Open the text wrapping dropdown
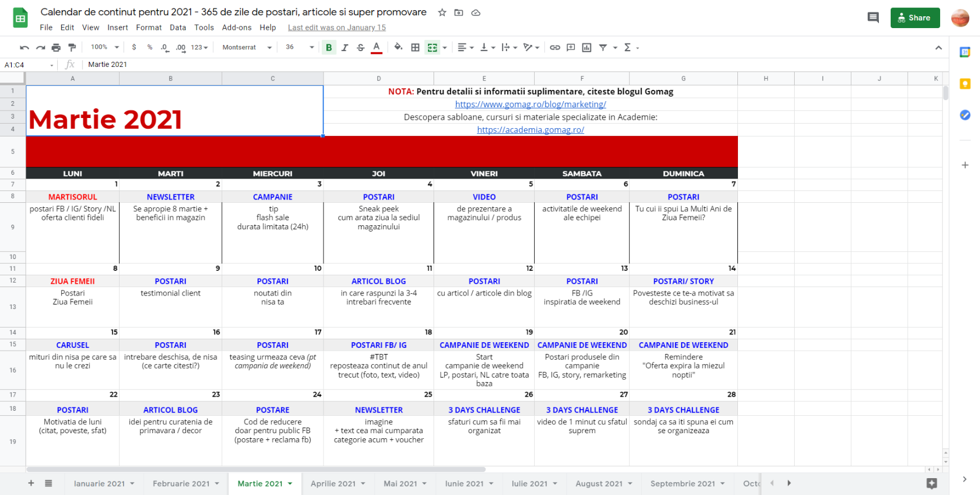The image size is (980, 495). tap(509, 48)
